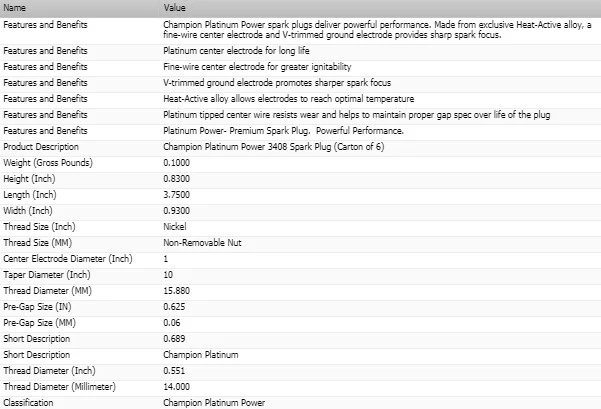Select the Taper Diameter (Inch) label
601x409 pixels.
click(x=47, y=275)
